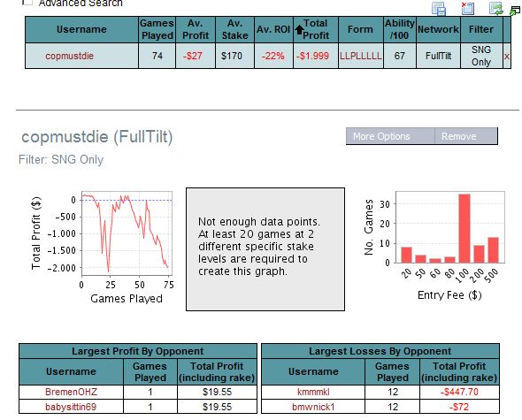Image resolution: width=522 pixels, height=420 pixels.
Task: Toggle the Advanced Search checkbox
Action: (27, 3)
